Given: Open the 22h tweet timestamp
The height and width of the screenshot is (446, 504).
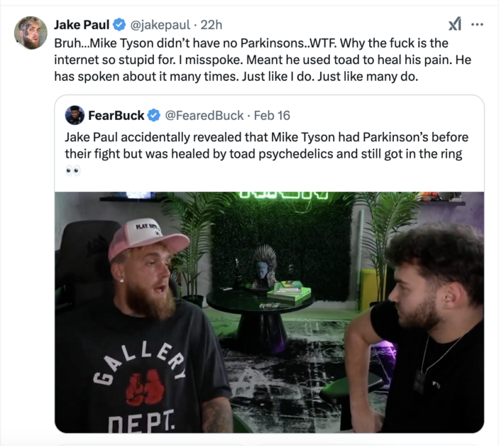Looking at the screenshot, I should pos(211,25).
